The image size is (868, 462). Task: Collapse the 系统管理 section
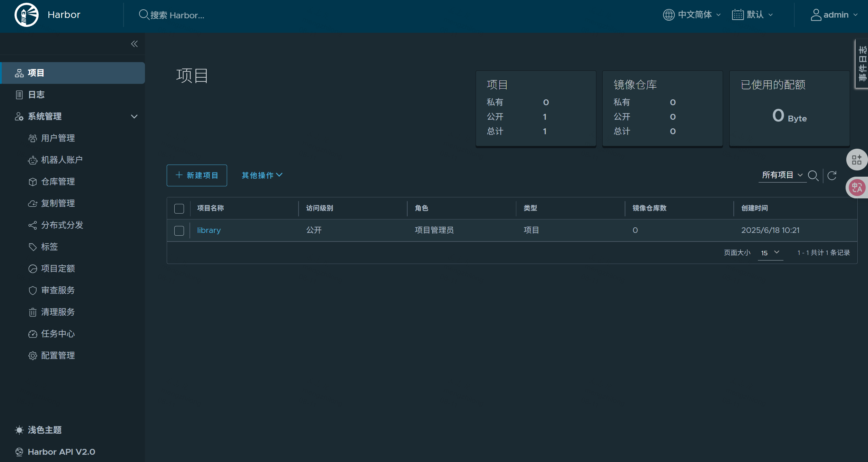tap(134, 116)
